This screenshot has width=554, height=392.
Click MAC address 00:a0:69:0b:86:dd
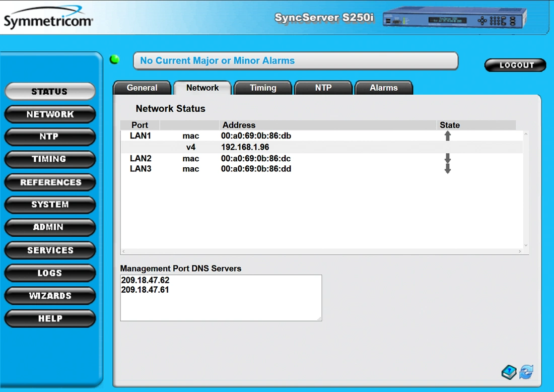click(256, 169)
